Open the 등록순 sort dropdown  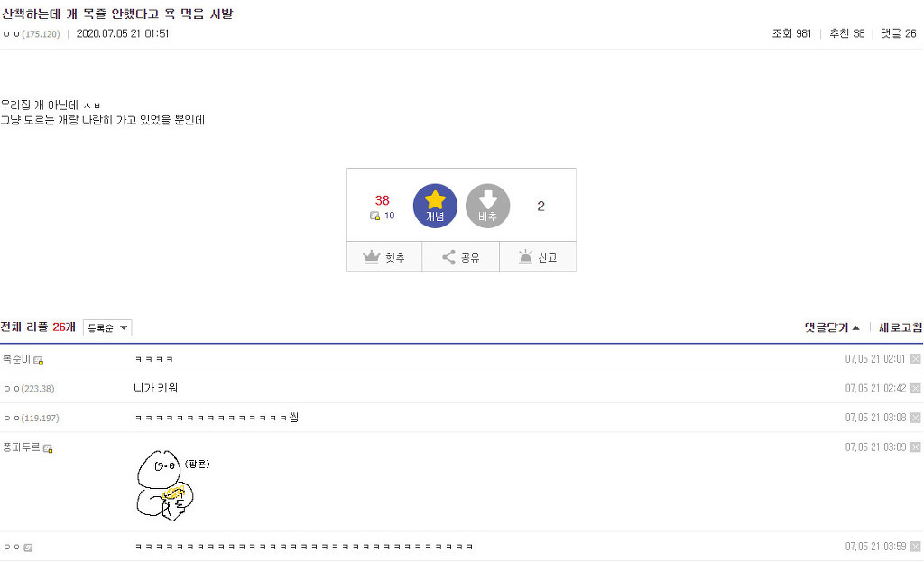[107, 327]
